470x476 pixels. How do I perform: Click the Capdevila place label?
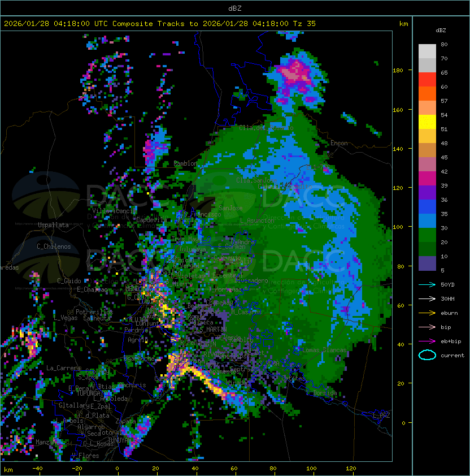(x=151, y=219)
